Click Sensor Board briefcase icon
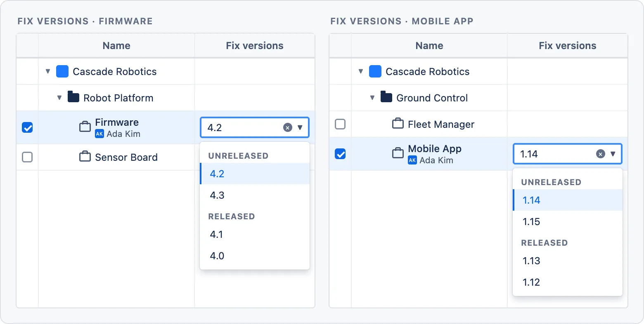 (x=85, y=157)
